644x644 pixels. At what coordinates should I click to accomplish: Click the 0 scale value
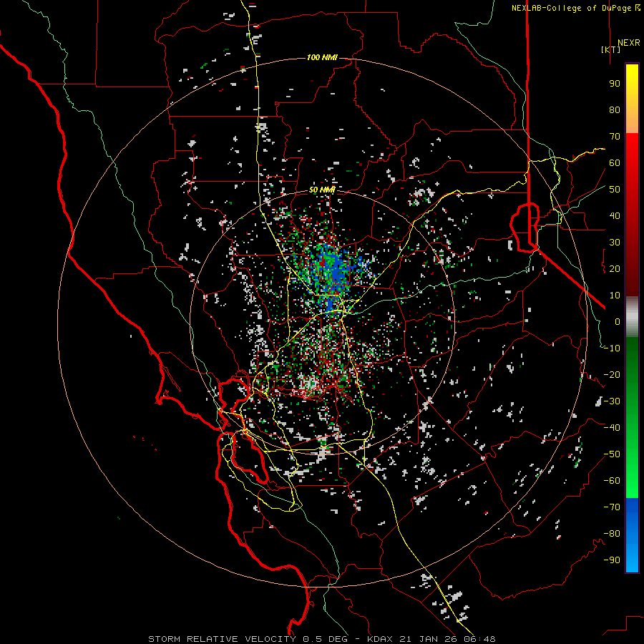tap(618, 322)
